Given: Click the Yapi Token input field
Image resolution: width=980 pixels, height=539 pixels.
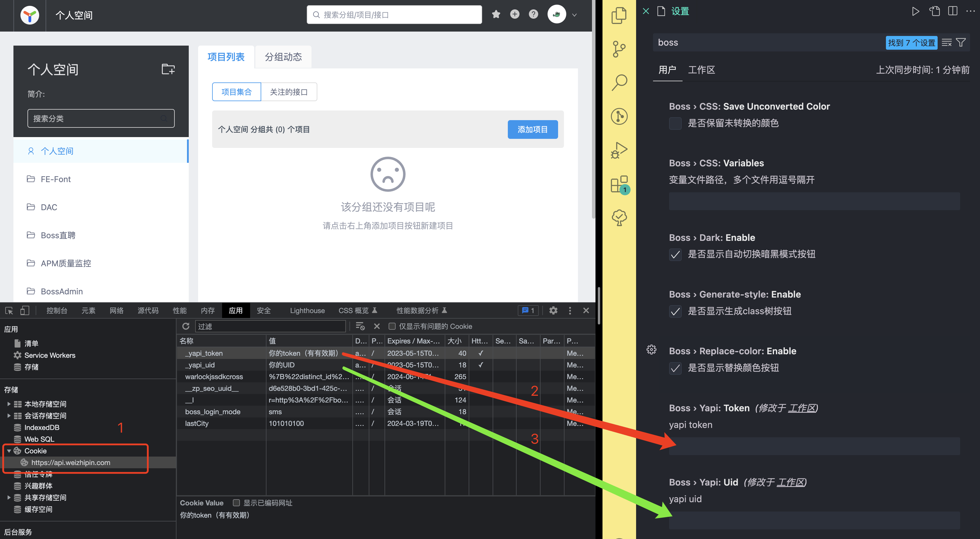Looking at the screenshot, I should pos(814,446).
